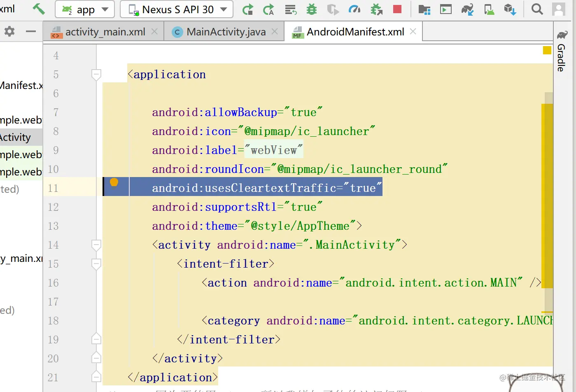
Task: Open project panel settings gear
Action: tap(9, 31)
